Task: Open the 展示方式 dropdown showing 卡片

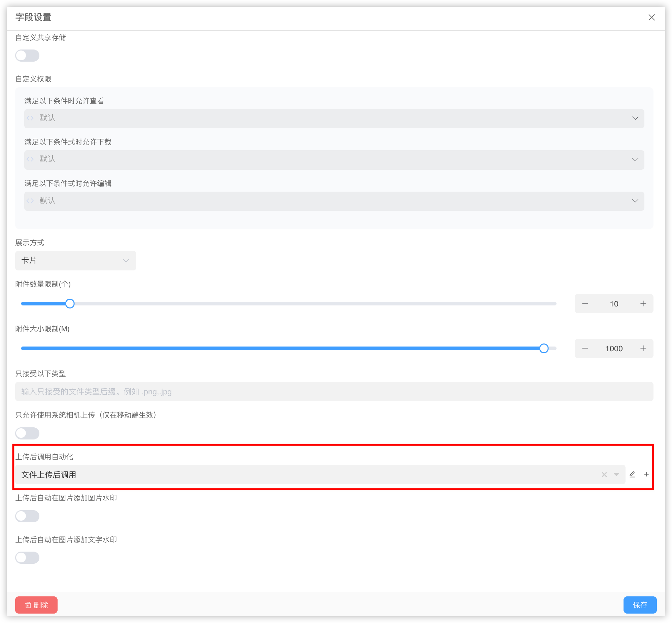Action: pos(75,260)
